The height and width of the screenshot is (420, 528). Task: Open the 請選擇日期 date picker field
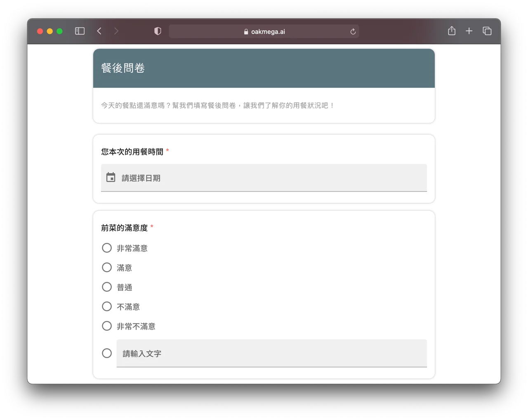[x=264, y=178]
